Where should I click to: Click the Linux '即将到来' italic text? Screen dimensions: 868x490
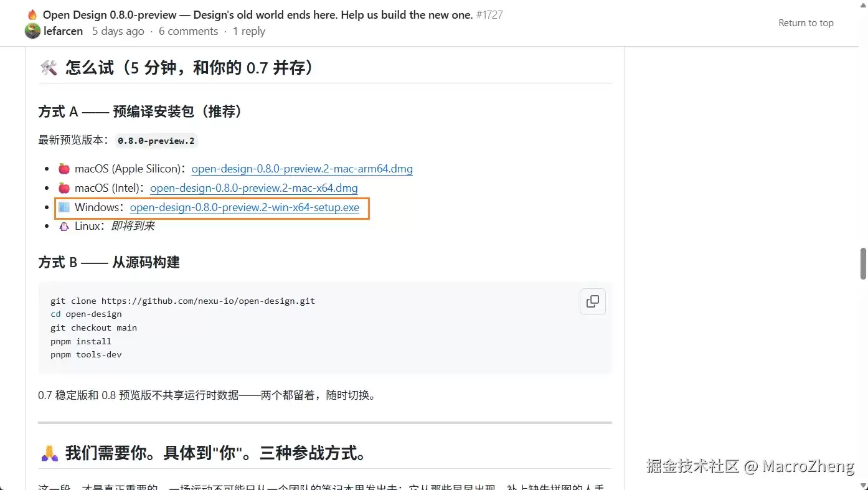[x=133, y=226]
